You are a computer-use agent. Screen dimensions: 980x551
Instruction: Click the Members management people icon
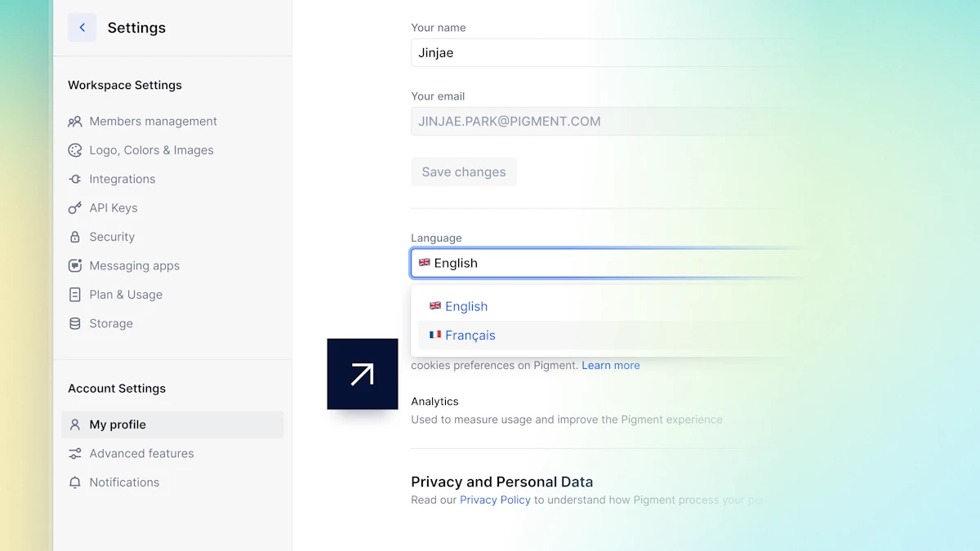tap(75, 122)
